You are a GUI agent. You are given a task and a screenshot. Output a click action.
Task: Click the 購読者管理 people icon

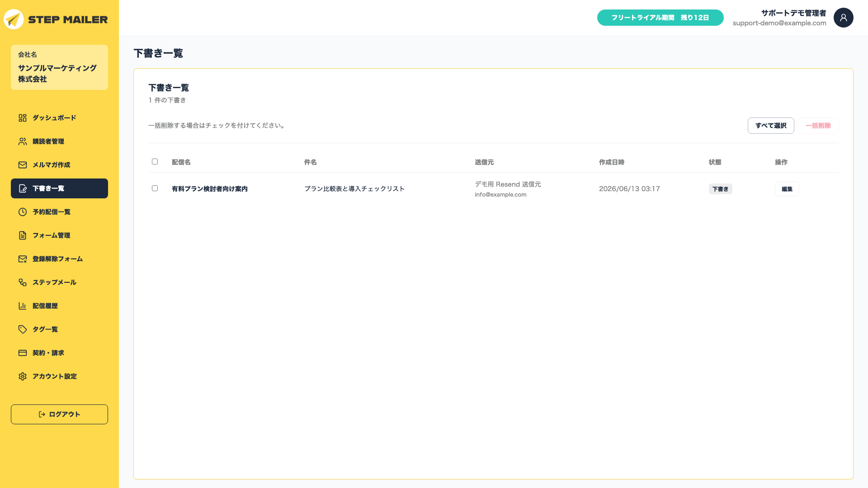point(23,141)
